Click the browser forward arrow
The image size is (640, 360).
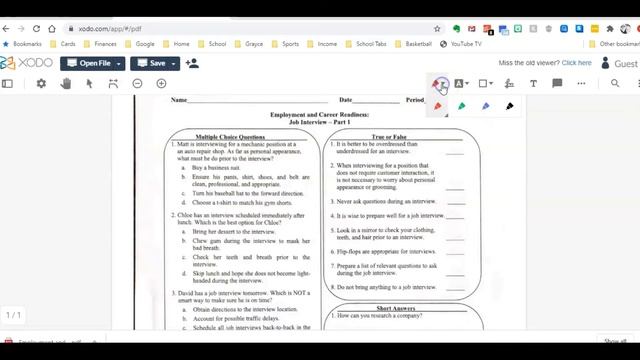click(21, 29)
